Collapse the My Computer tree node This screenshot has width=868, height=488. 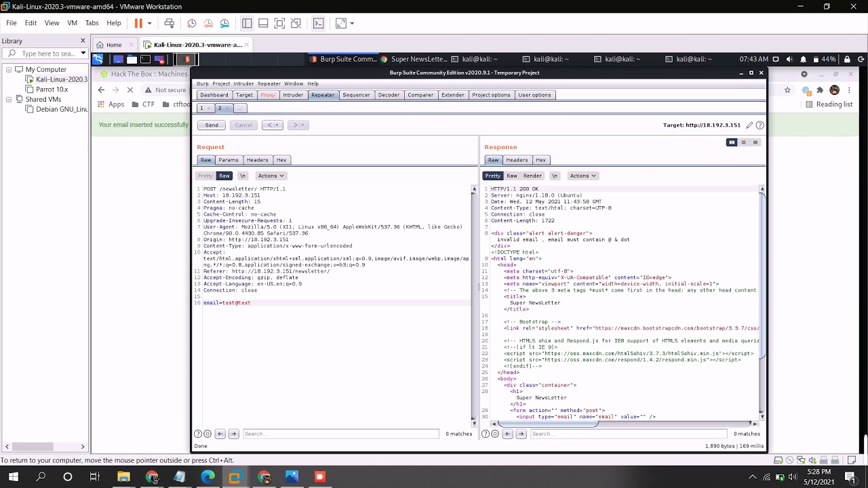[x=9, y=70]
